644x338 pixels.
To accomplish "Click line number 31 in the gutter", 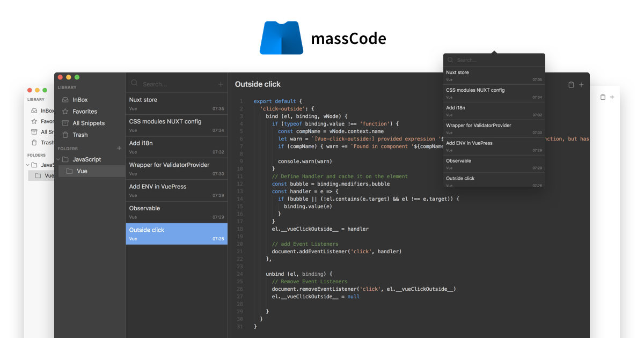I will coord(240,326).
